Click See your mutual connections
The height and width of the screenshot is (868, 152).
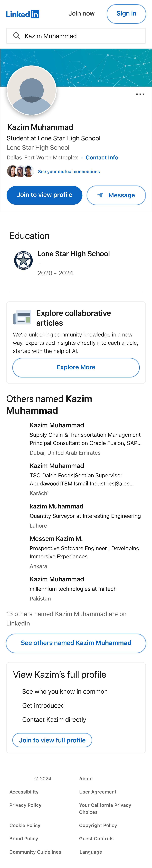pos(69,172)
